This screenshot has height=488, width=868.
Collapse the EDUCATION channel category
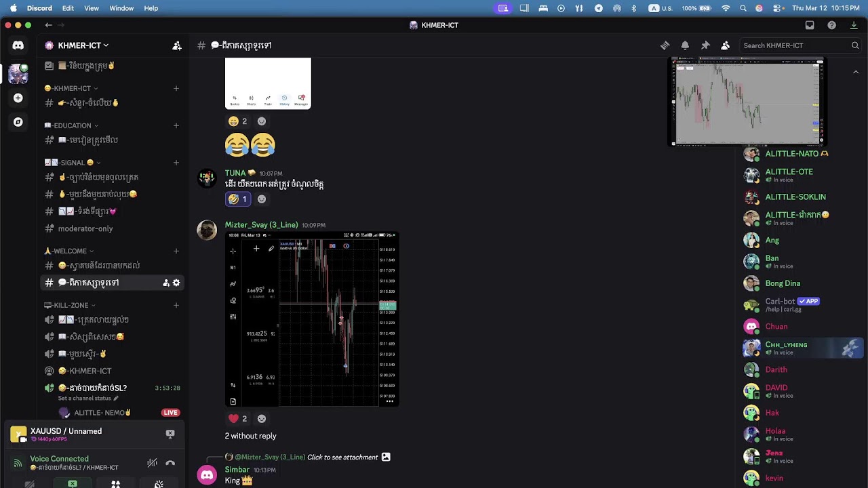(x=71, y=125)
